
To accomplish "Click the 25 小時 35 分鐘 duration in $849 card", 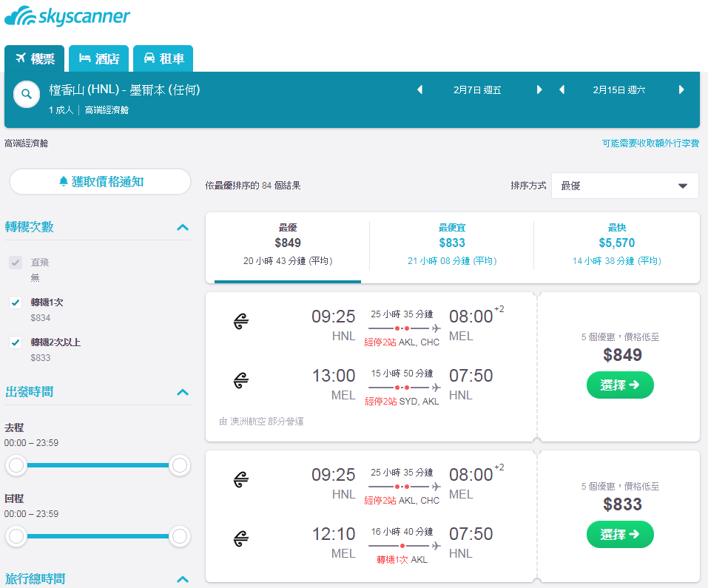I will point(402,314).
